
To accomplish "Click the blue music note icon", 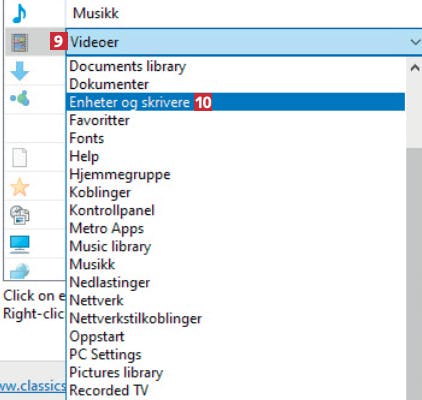I will point(19,13).
